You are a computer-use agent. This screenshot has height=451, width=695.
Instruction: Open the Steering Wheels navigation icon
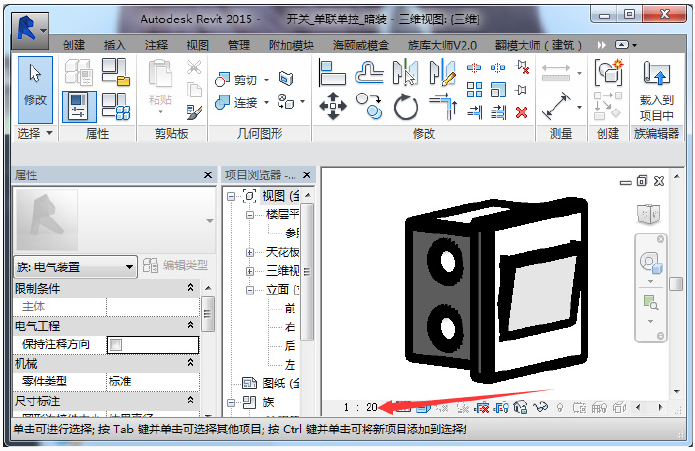coord(651,263)
